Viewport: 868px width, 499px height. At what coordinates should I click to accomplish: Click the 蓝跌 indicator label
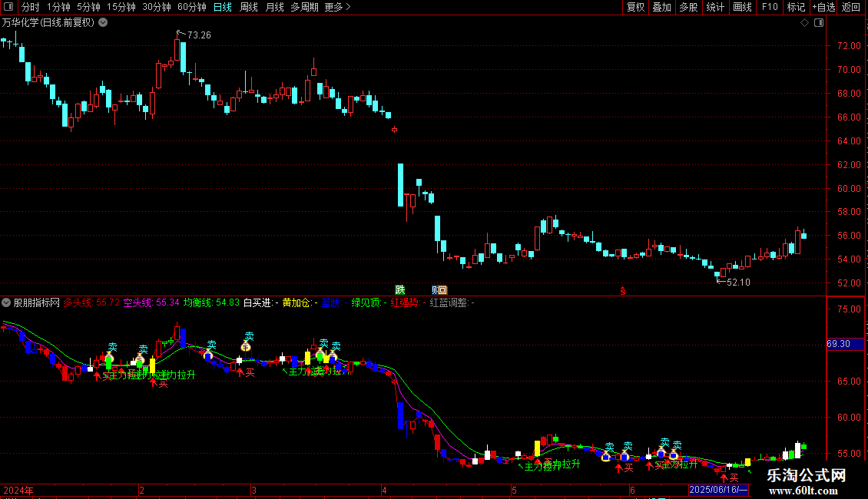(334, 302)
